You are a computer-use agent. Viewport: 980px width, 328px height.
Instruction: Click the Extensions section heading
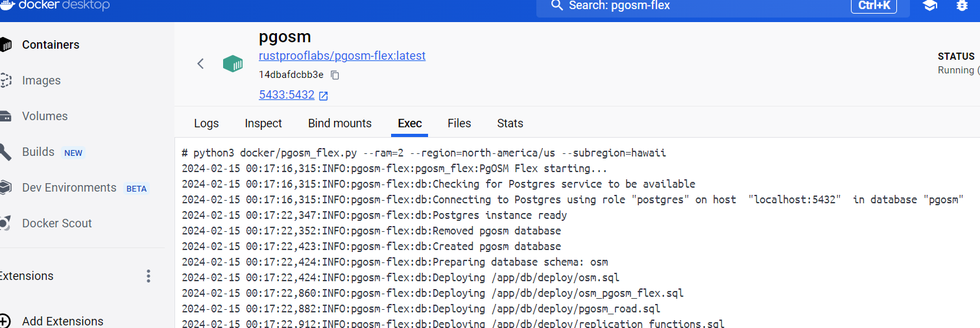click(x=27, y=276)
